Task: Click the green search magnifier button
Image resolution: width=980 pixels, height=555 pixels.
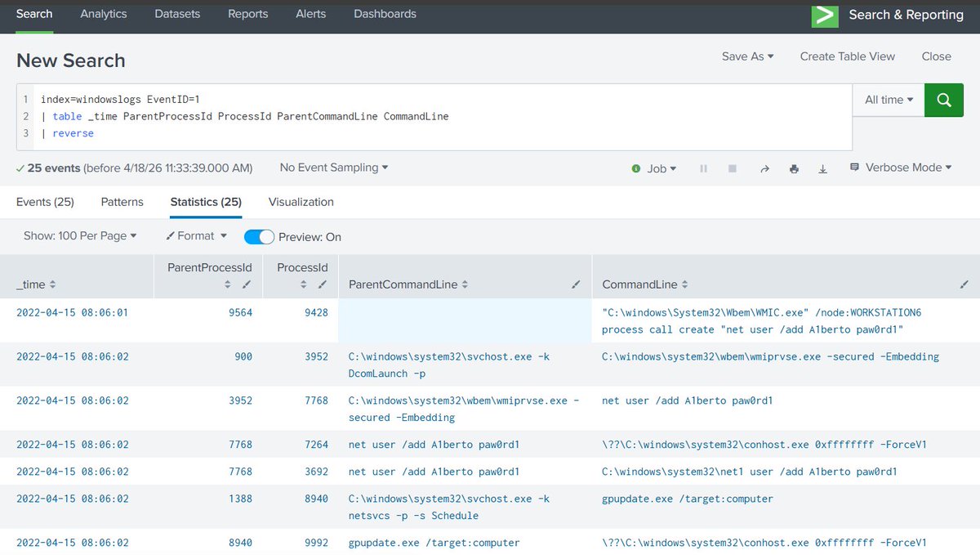Action: point(943,100)
